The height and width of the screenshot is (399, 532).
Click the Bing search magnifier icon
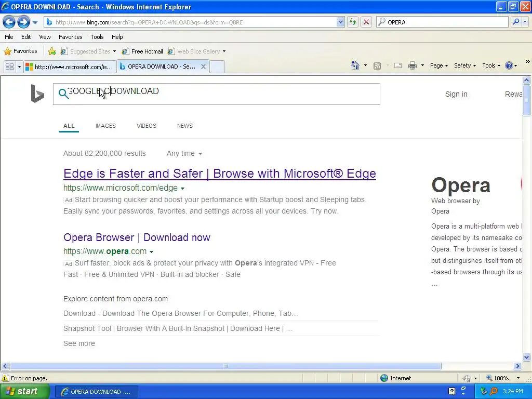pyautogui.click(x=63, y=94)
